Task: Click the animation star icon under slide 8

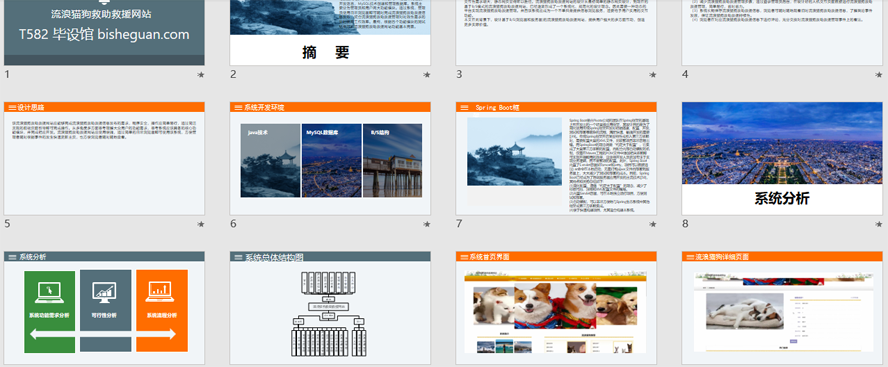Action: 878,224
